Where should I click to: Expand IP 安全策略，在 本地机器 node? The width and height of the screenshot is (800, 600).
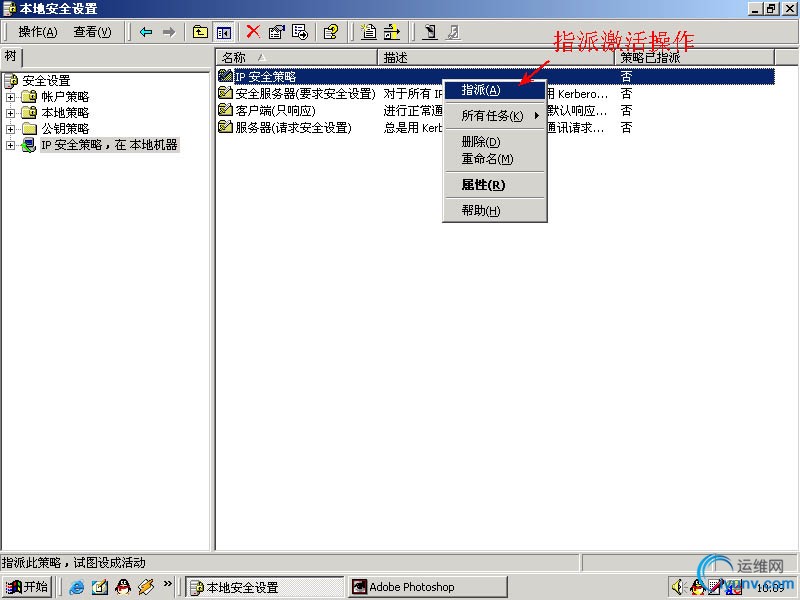tap(10, 145)
